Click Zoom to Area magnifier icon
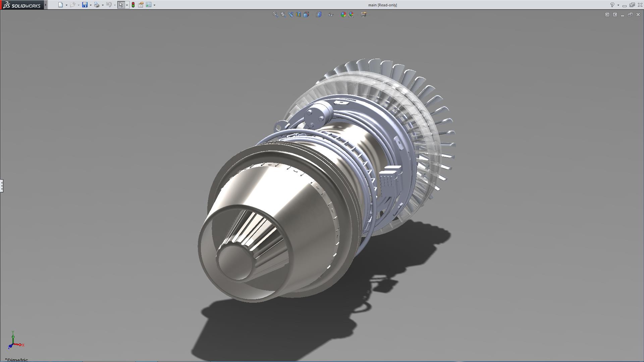This screenshot has height=362, width=644. (x=283, y=14)
